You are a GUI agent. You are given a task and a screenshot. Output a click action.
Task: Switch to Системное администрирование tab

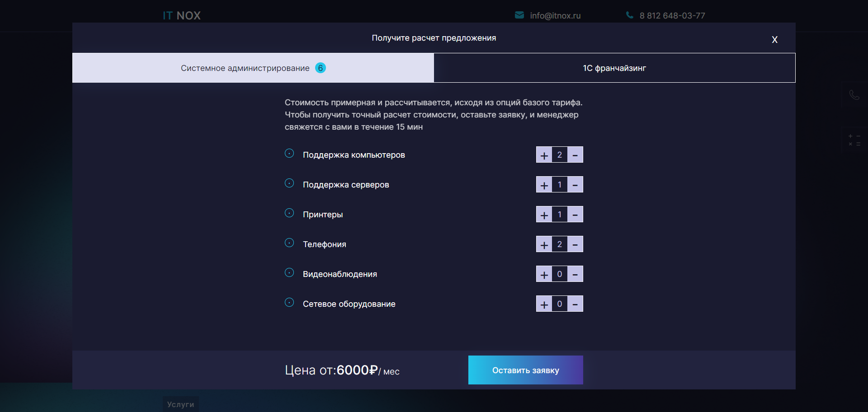click(253, 68)
